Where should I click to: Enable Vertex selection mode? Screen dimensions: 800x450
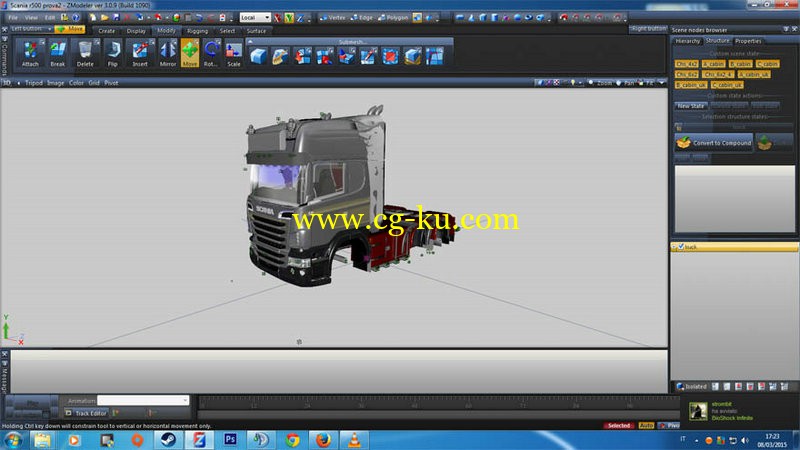click(333, 17)
